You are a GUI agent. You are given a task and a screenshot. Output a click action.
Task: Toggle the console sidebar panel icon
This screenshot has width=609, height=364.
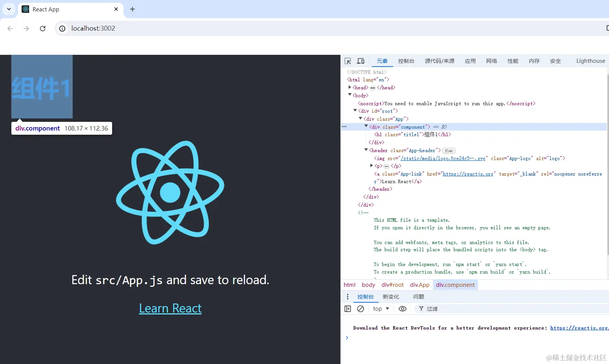(348, 309)
